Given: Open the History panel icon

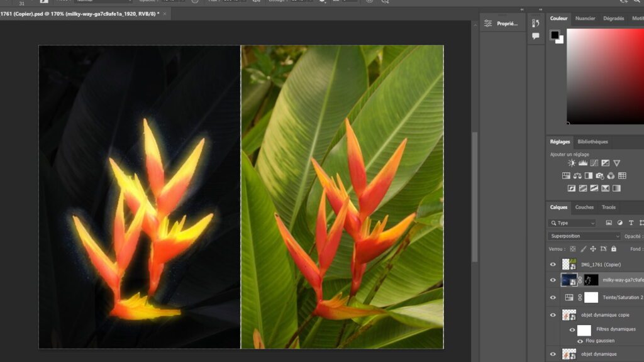Looking at the screenshot, I should pyautogui.click(x=536, y=23).
